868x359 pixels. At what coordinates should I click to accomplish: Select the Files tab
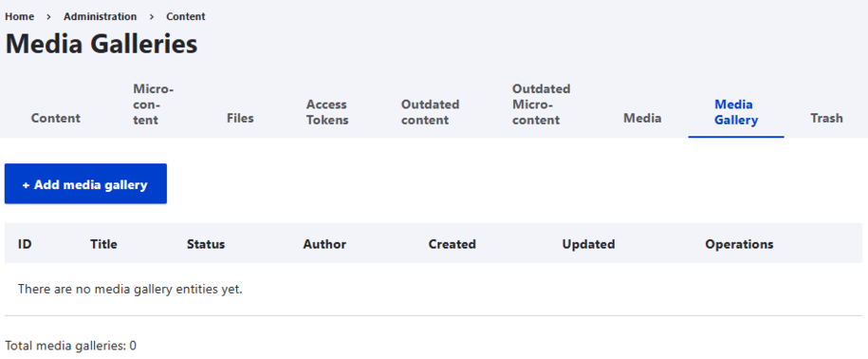coord(240,118)
